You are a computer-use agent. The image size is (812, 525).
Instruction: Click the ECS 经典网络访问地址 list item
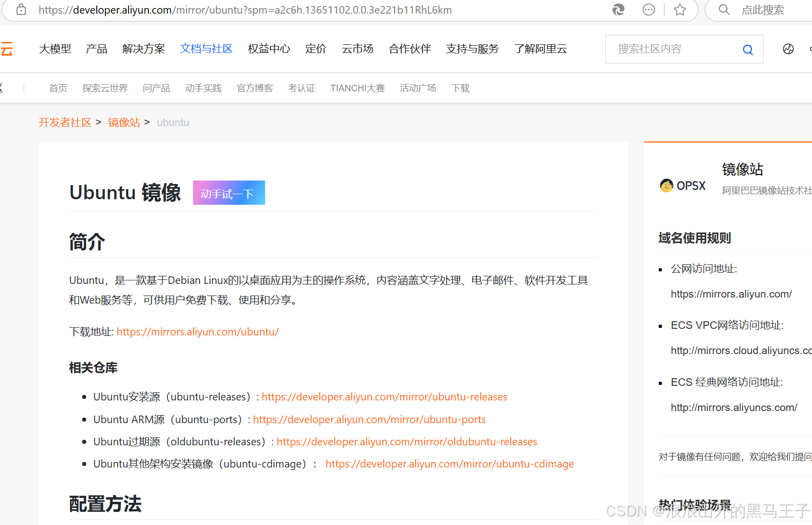click(x=727, y=382)
